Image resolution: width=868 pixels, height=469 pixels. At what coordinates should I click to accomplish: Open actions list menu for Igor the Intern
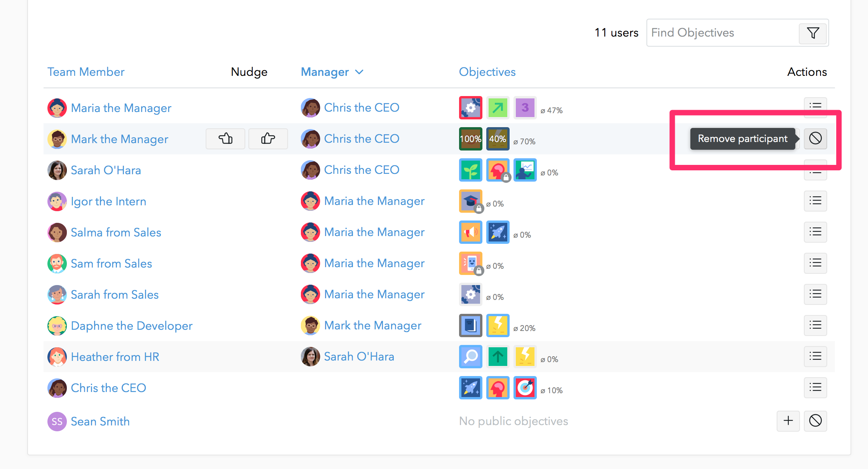815,201
